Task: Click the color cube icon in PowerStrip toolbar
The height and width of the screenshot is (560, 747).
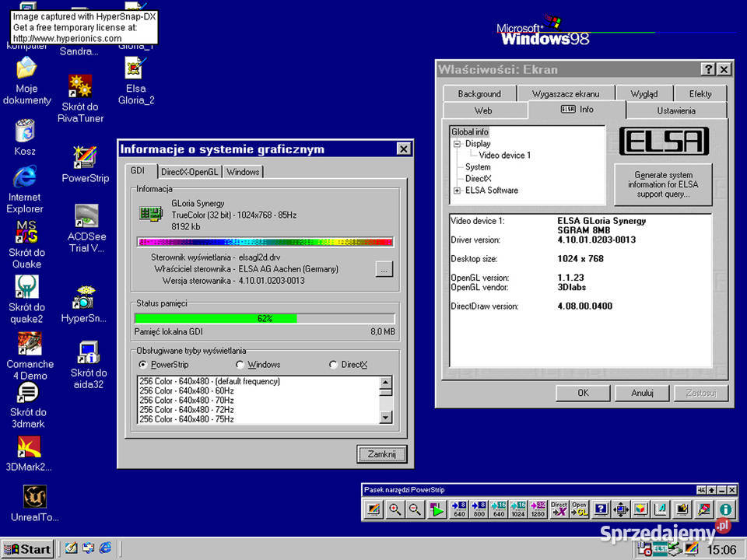Action: coord(640,509)
